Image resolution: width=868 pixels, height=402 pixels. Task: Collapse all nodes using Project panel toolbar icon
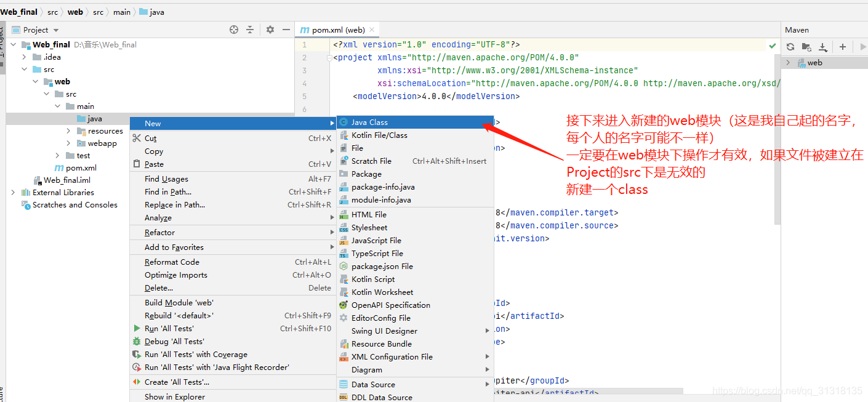250,30
